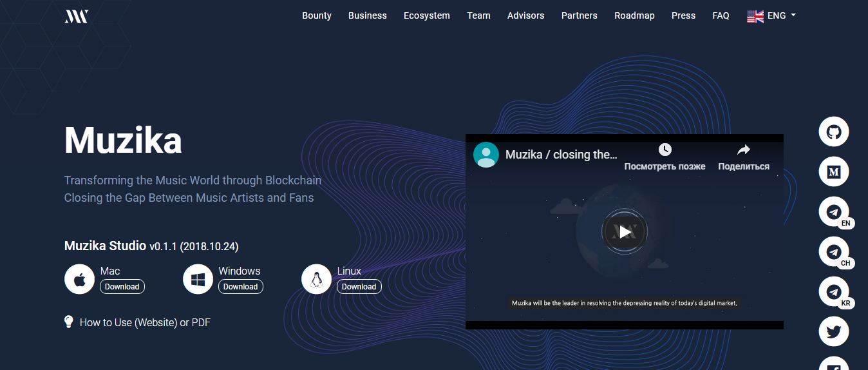
Task: Play the Muzika video
Action: tap(625, 231)
